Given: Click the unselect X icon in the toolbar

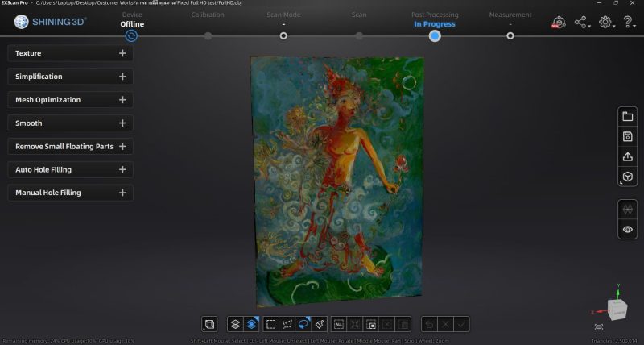Looking at the screenshot, I should 387,324.
